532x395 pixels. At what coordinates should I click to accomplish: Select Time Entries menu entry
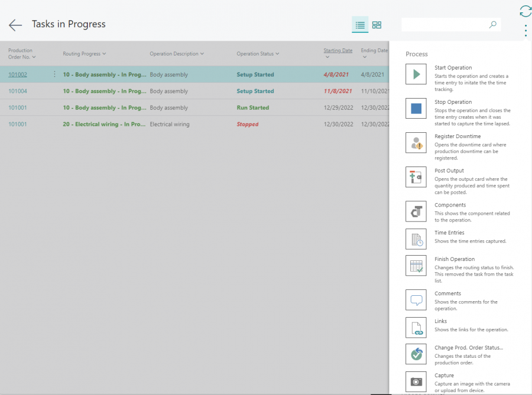[x=460, y=239]
